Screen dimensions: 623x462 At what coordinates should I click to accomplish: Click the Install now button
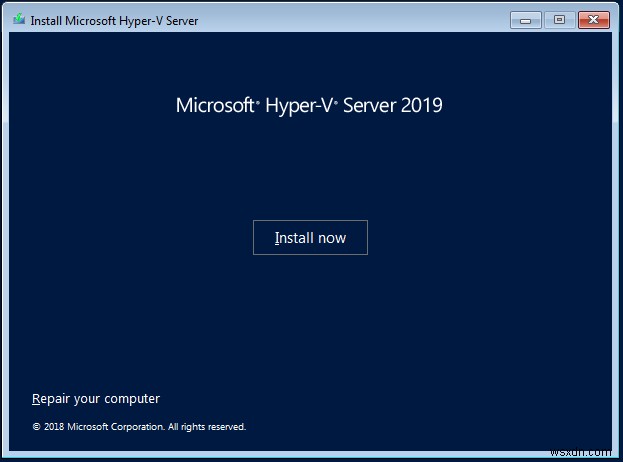pos(310,238)
